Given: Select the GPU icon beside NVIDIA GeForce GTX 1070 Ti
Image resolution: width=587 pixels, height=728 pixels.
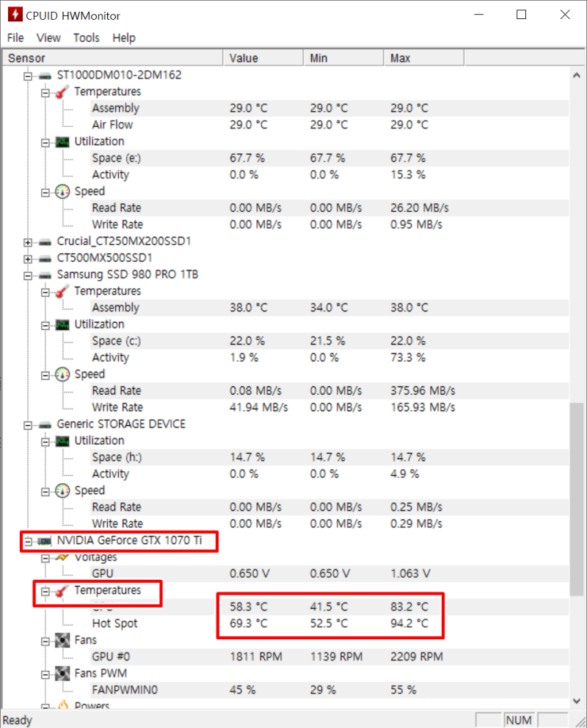Looking at the screenshot, I should pos(44,541).
